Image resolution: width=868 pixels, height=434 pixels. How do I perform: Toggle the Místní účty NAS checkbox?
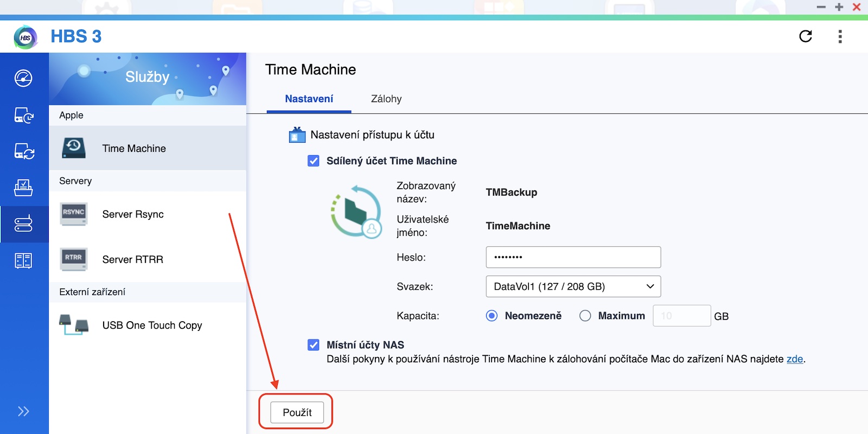tap(314, 345)
